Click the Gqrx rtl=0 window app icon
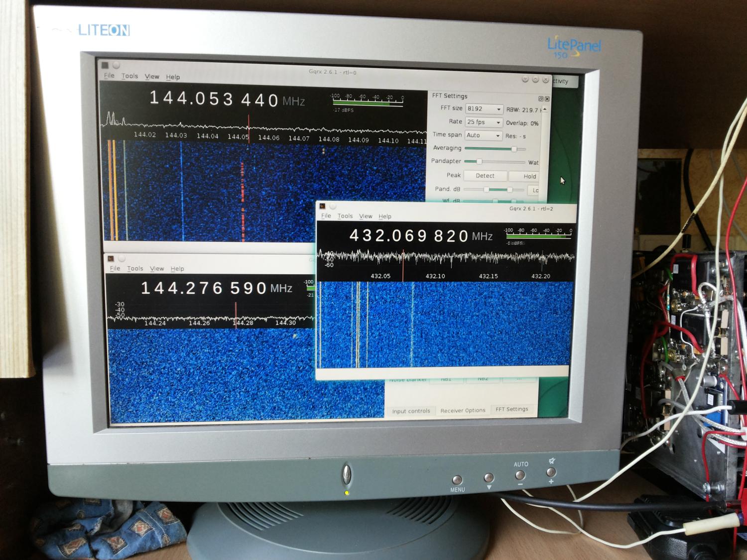 105,65
